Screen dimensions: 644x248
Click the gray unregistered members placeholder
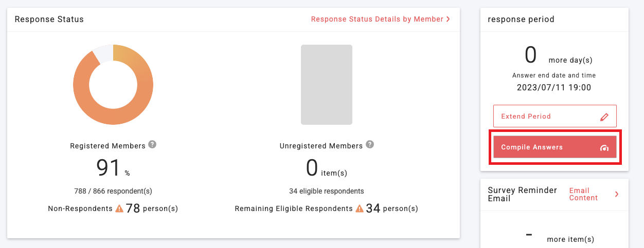coord(327,85)
